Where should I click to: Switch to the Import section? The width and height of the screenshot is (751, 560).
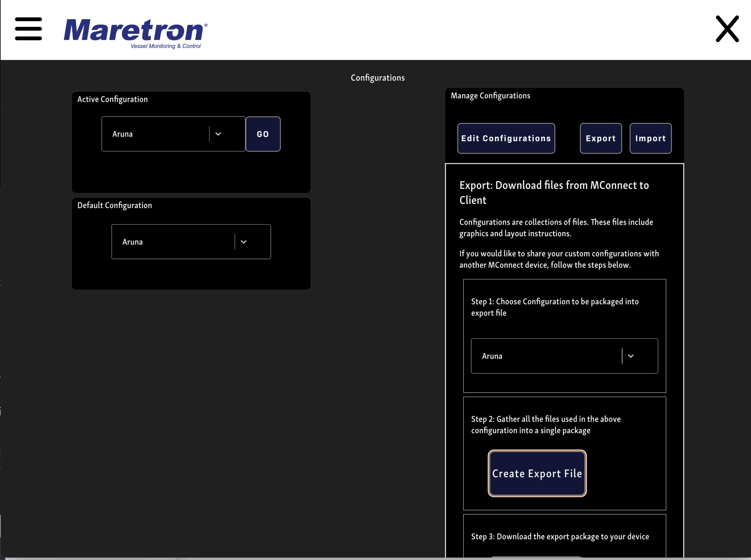pyautogui.click(x=650, y=138)
